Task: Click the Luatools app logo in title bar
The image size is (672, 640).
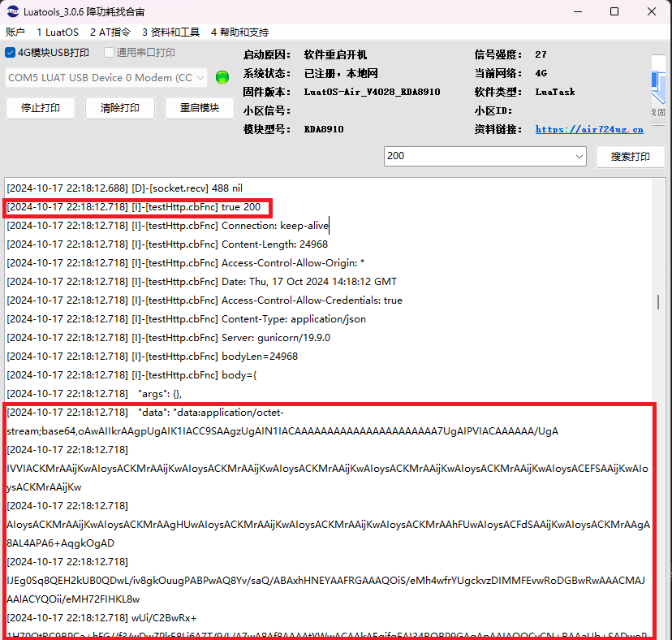Action: [13, 11]
